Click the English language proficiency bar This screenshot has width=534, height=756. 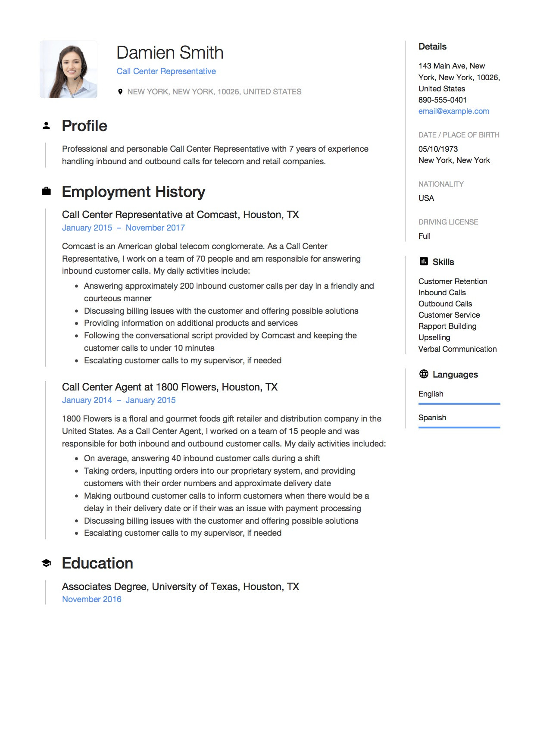[x=459, y=404]
